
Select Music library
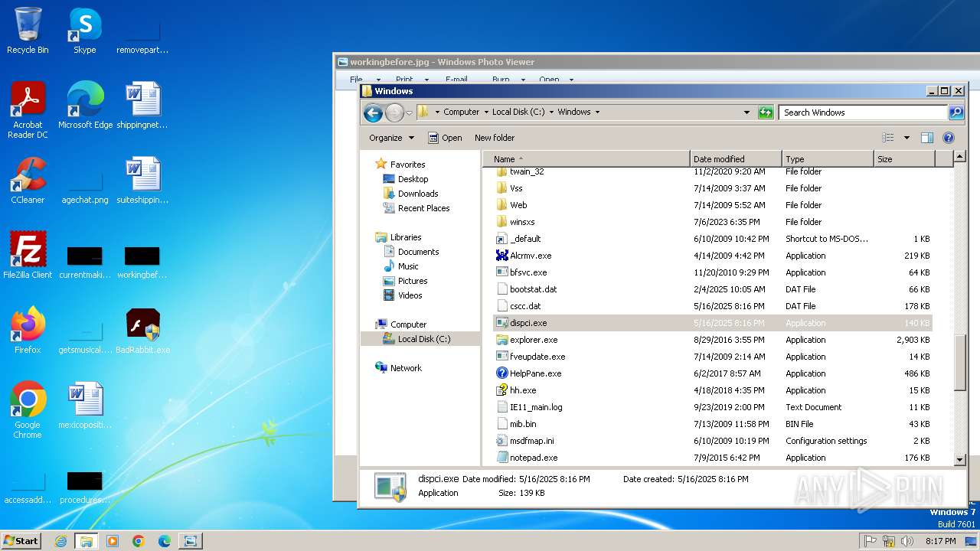tap(408, 266)
